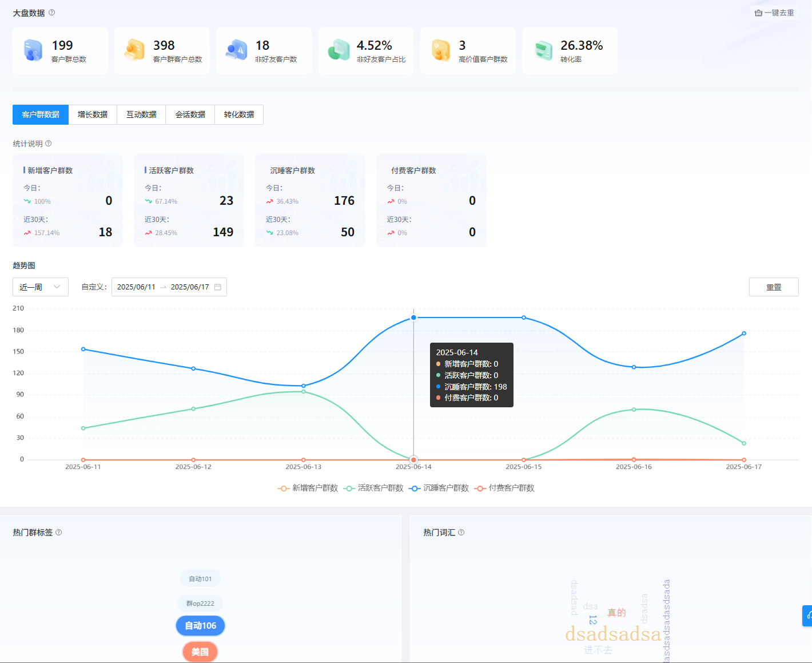Viewport: 812px width, 663px height.
Task: Toggle 新增客户群数 series in chart legend
Action: (x=308, y=488)
